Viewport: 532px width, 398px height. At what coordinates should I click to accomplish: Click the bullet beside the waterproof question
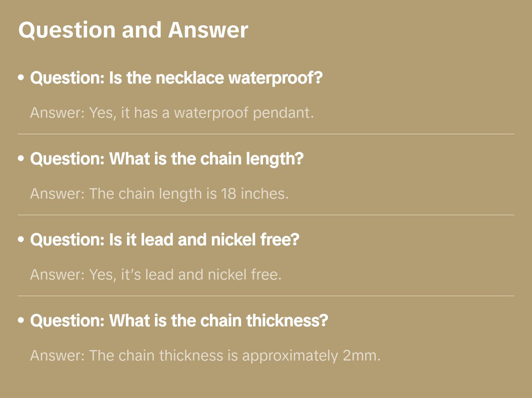click(21, 78)
